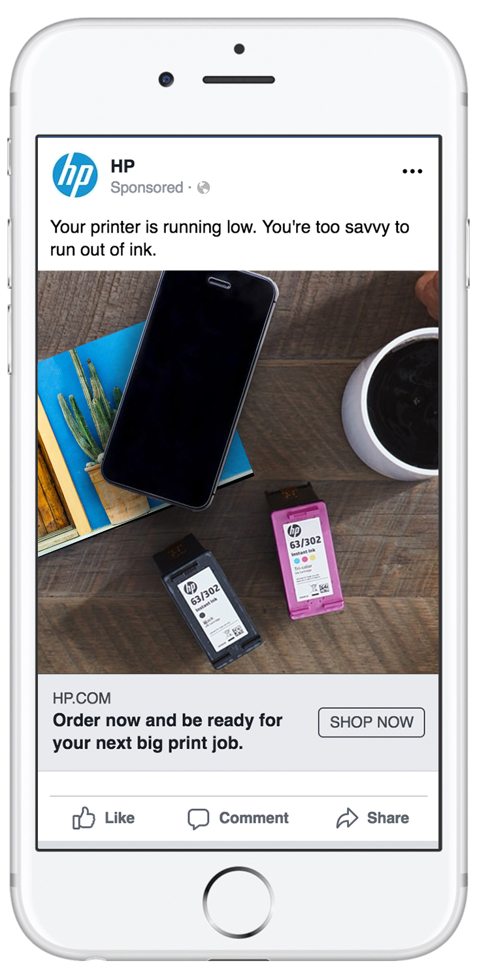The height and width of the screenshot is (980, 477).
Task: Click the globe public audience icon
Action: (203, 188)
